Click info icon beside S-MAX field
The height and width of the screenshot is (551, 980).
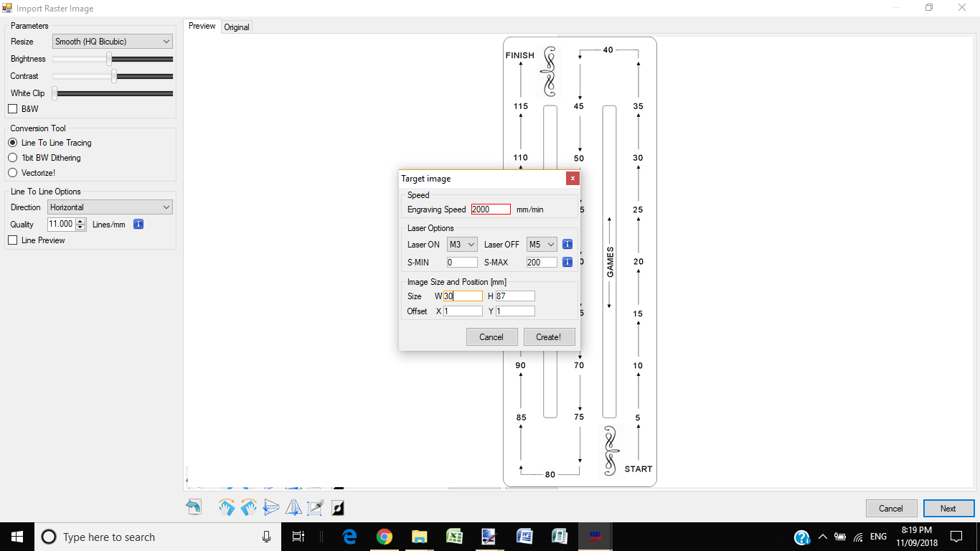[x=567, y=262]
